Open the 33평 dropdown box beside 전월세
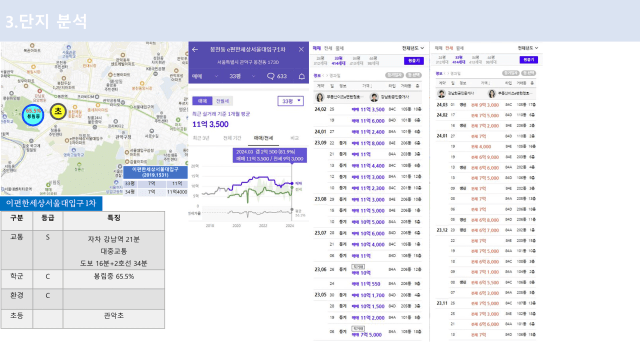 (x=291, y=101)
